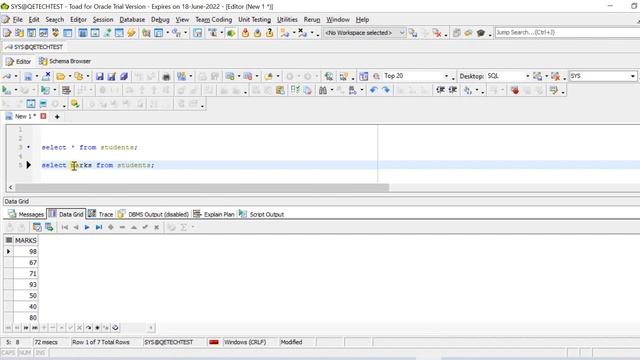
Task: Click the red connection status indicator
Action: pyautogui.click(x=214, y=342)
